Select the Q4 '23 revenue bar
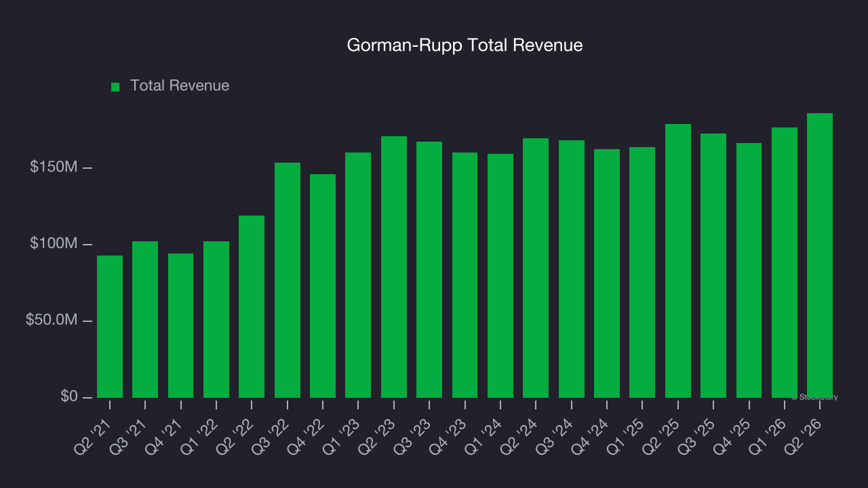 pyautogui.click(x=465, y=275)
